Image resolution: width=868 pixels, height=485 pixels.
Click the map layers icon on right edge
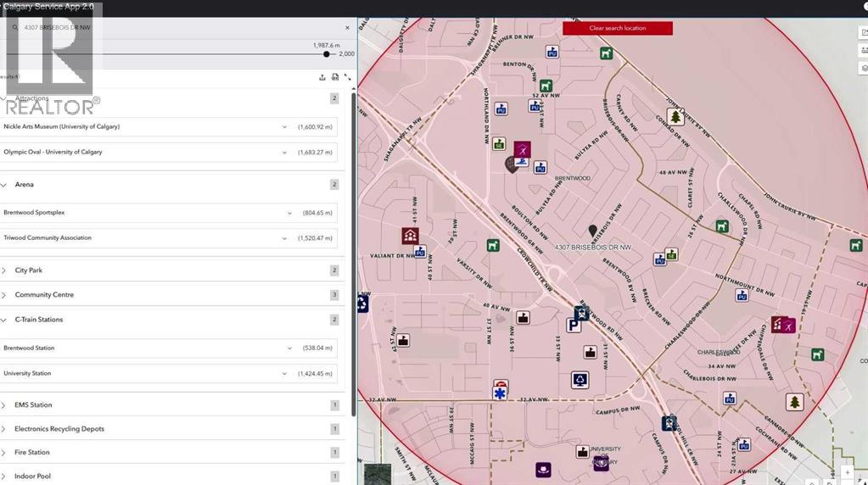pos(864,68)
